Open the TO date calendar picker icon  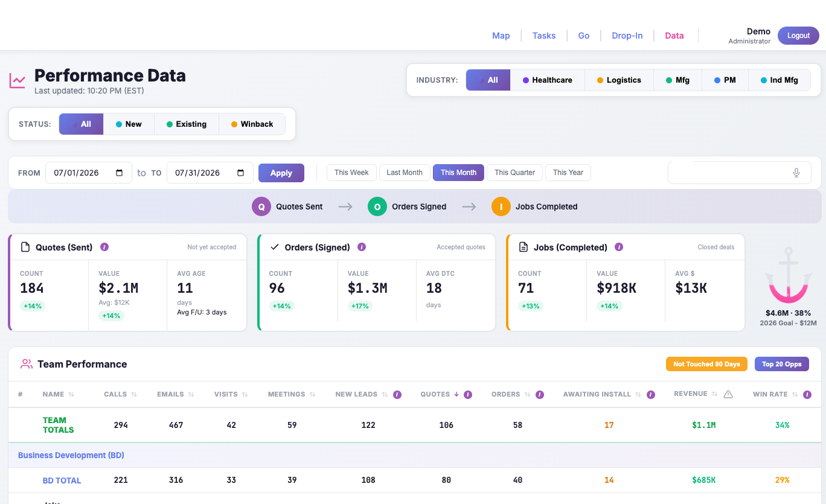click(x=241, y=173)
